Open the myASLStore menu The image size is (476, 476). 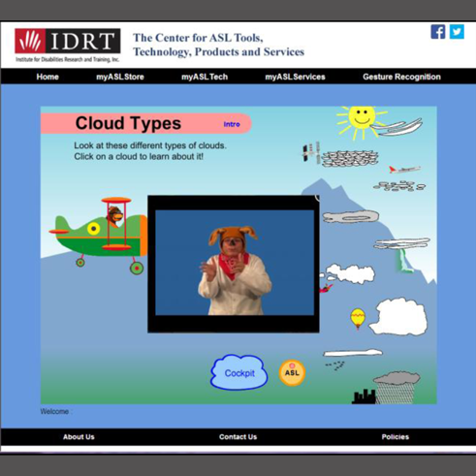pos(120,77)
